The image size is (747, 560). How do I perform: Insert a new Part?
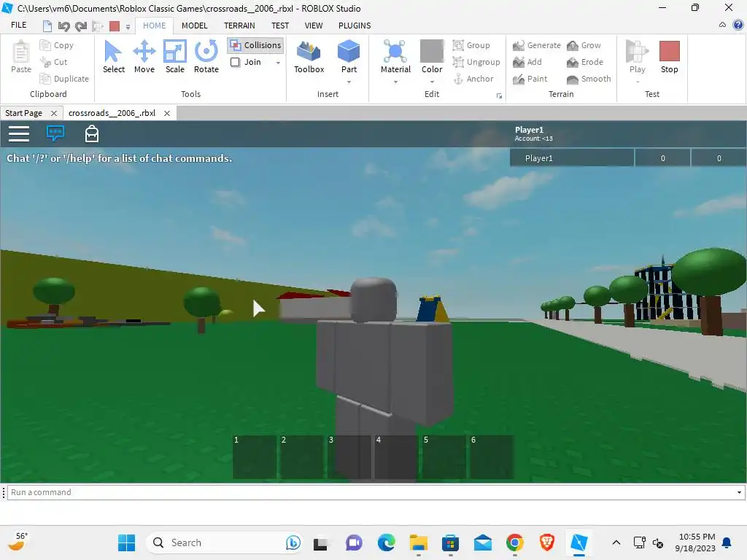(349, 57)
